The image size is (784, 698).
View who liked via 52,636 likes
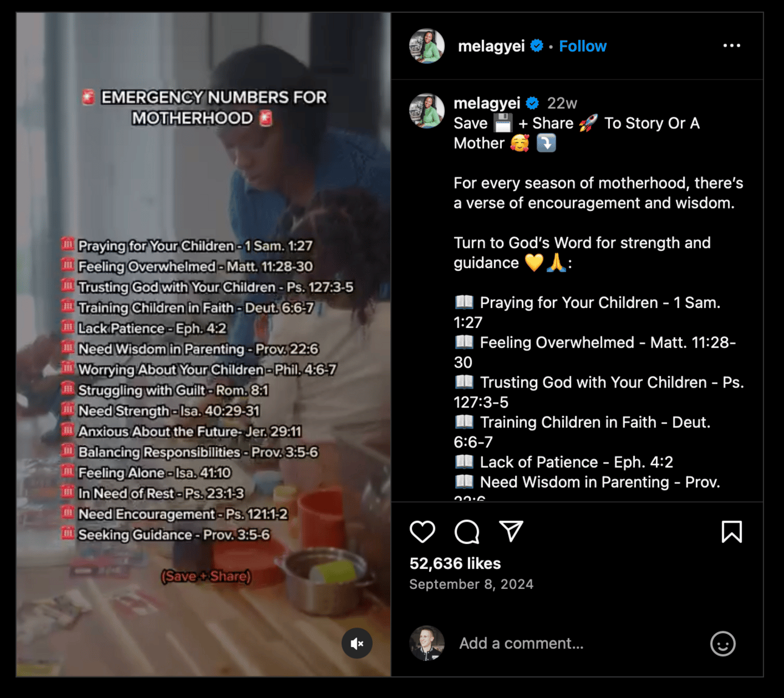pyautogui.click(x=455, y=563)
